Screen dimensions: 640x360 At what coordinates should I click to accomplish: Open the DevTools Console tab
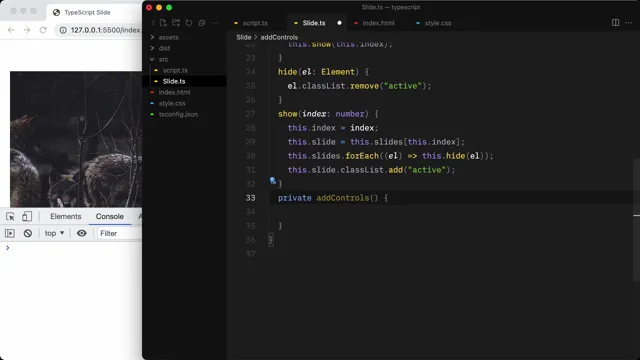pyautogui.click(x=109, y=216)
